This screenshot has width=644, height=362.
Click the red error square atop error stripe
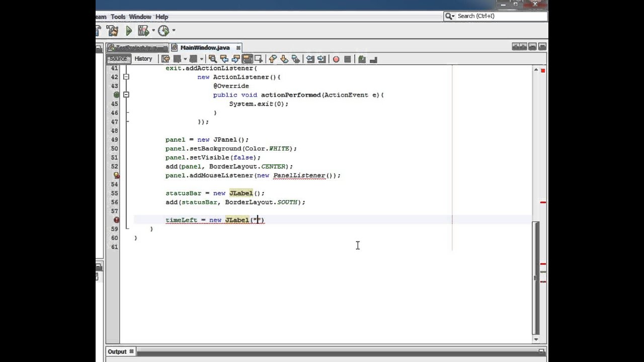[x=543, y=70]
